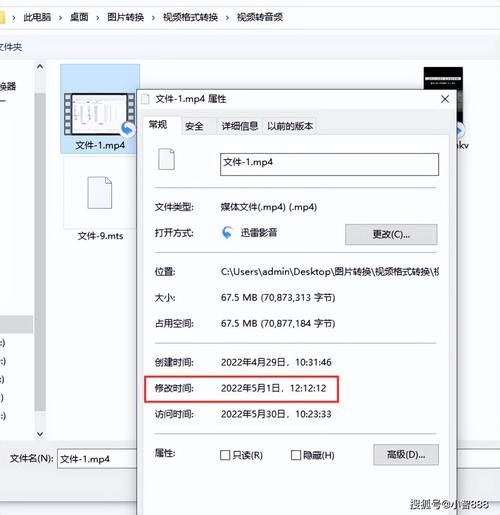Close the 文件-1.mp4 属性 dialog
The height and width of the screenshot is (515, 500).
[x=445, y=99]
